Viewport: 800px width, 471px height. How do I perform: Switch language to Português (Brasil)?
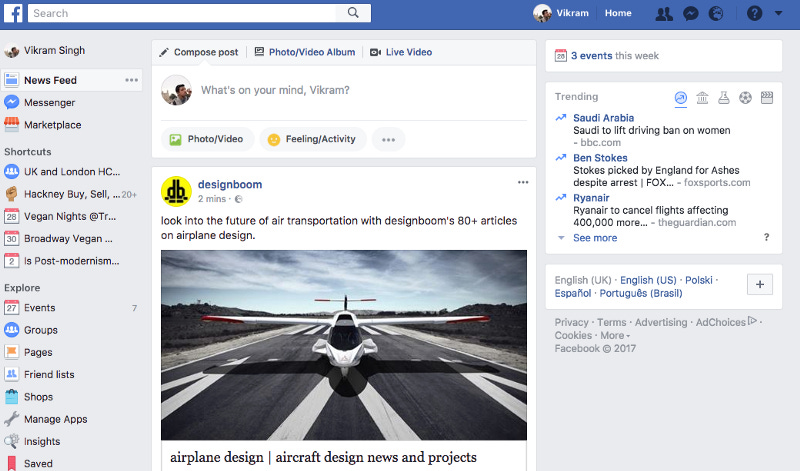(641, 293)
